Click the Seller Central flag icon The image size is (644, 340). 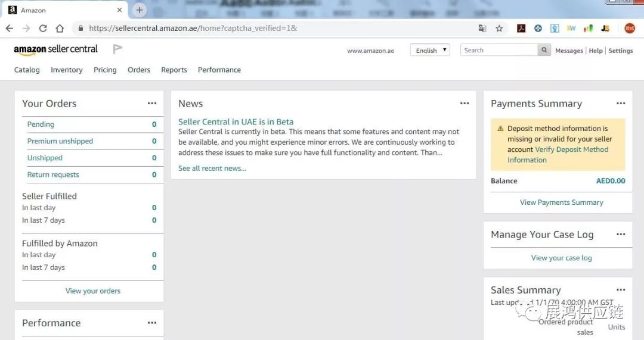[117, 49]
